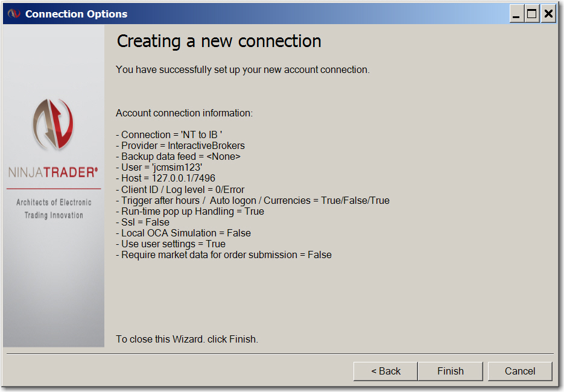Select the Provider = InteractiveBrokers line
The image size is (564, 392).
pyautogui.click(x=180, y=145)
